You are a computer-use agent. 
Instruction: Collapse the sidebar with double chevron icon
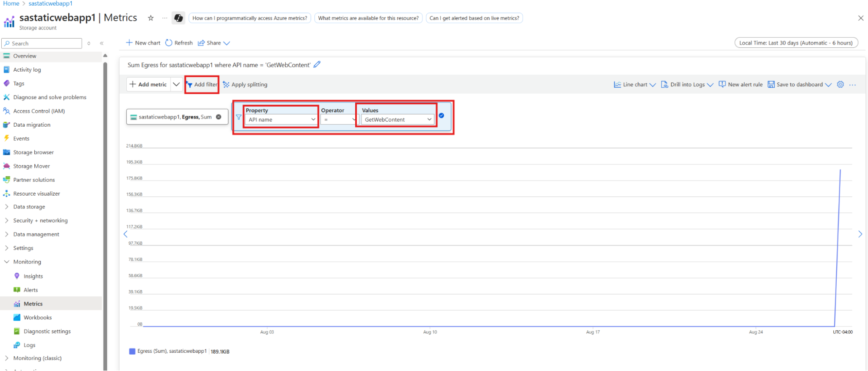(102, 43)
